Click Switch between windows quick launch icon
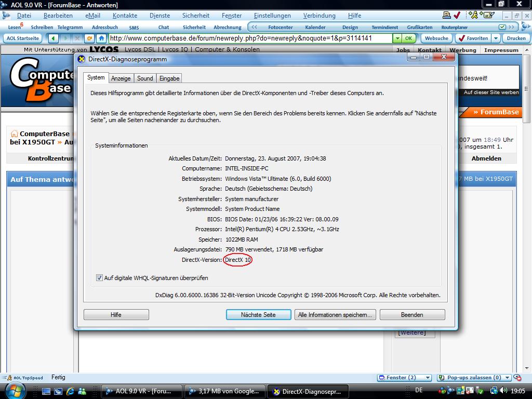The height and width of the screenshot is (399, 532). click(x=58, y=391)
